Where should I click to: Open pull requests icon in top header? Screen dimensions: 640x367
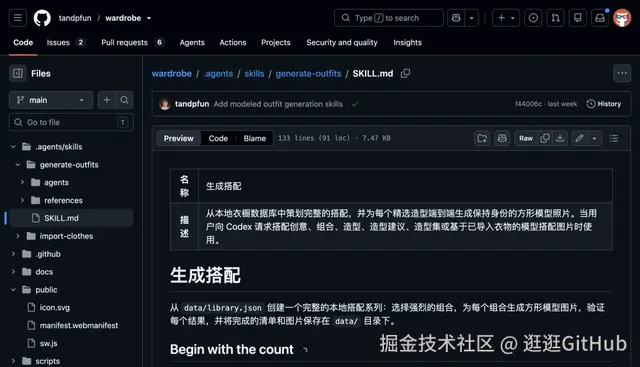click(x=556, y=18)
